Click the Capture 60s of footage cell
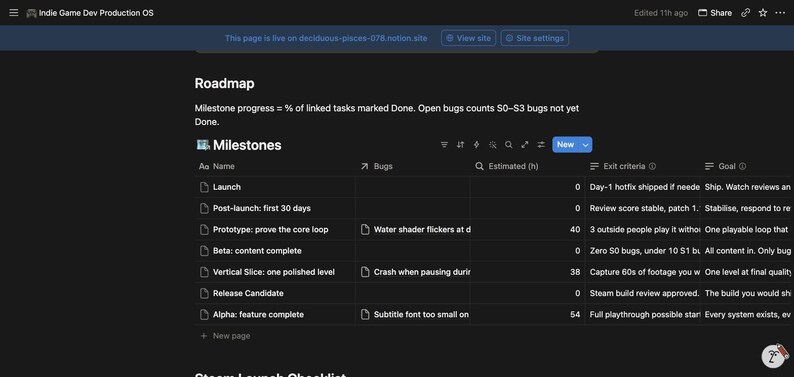This screenshot has height=377, width=794. pos(642,272)
